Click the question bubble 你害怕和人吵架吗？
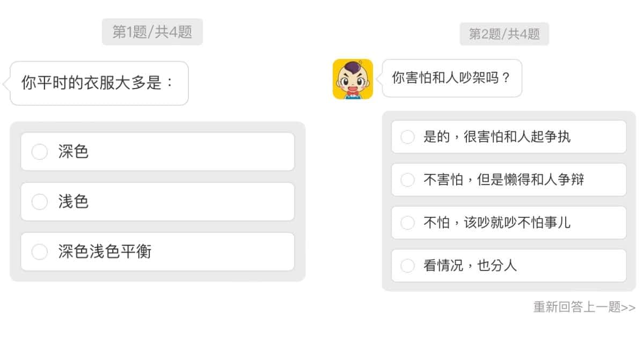Image resolution: width=644 pixels, height=337 pixels. (451, 78)
